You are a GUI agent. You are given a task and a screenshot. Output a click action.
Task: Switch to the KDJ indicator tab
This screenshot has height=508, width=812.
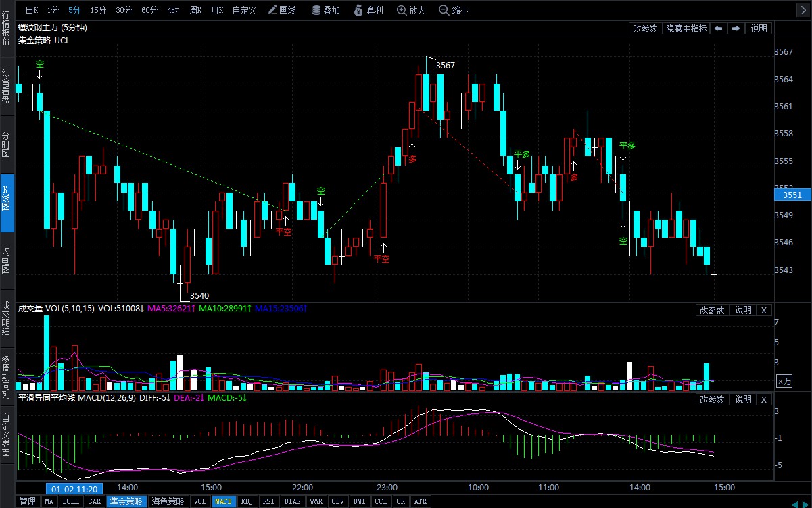point(247,501)
